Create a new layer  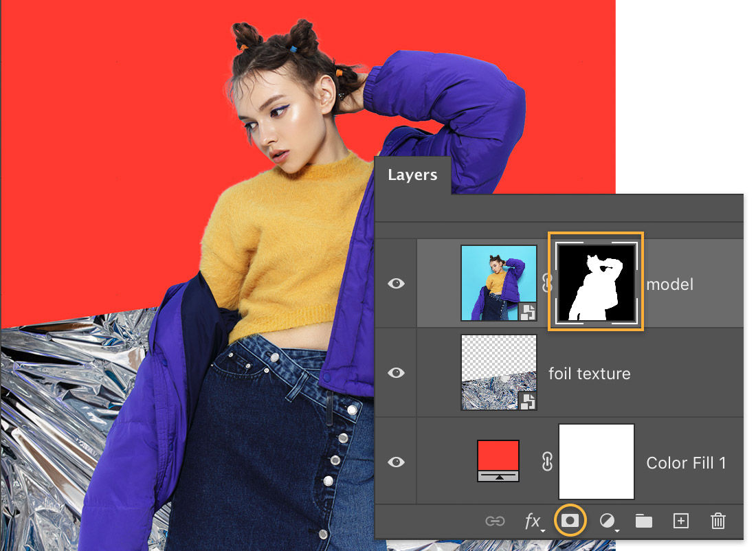tap(680, 521)
